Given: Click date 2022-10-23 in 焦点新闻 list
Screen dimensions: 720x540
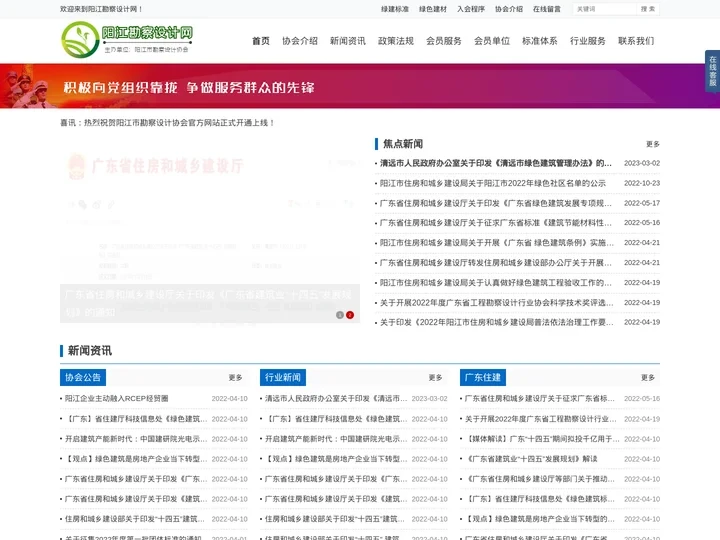Looking at the screenshot, I should coord(642,183).
